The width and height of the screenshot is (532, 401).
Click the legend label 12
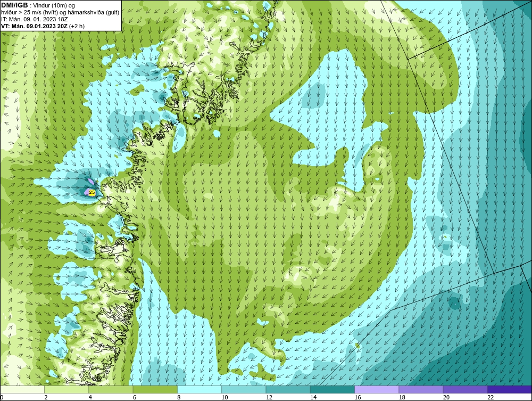click(269, 397)
